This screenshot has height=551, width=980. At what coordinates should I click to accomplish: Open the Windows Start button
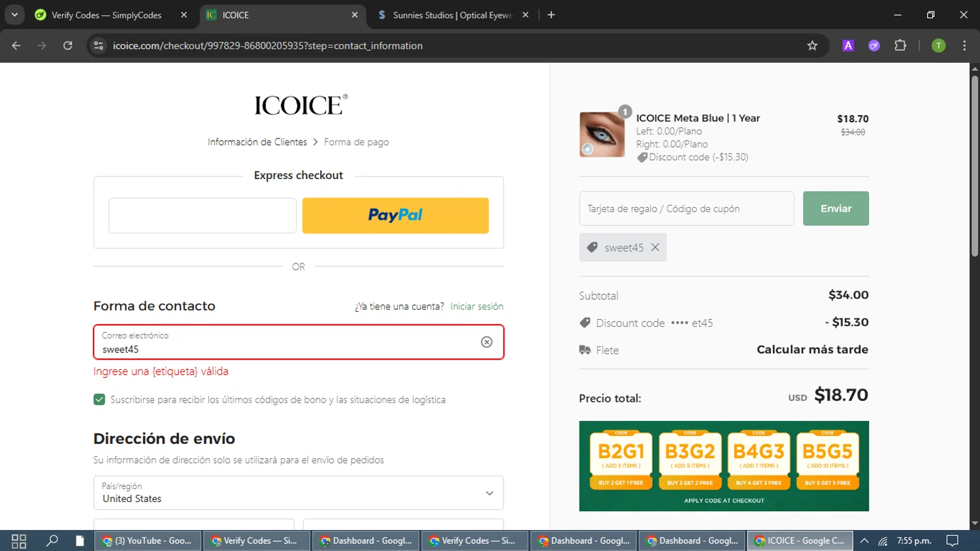point(19,541)
